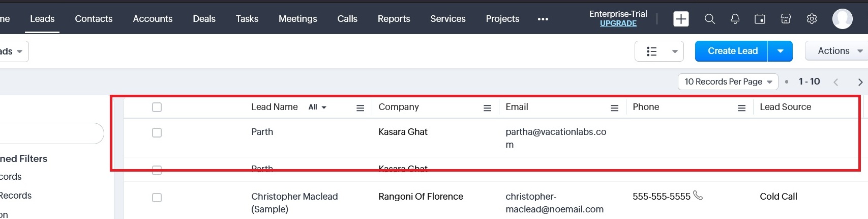Open the marketplace store icon
The image size is (868, 219).
coord(786,19)
